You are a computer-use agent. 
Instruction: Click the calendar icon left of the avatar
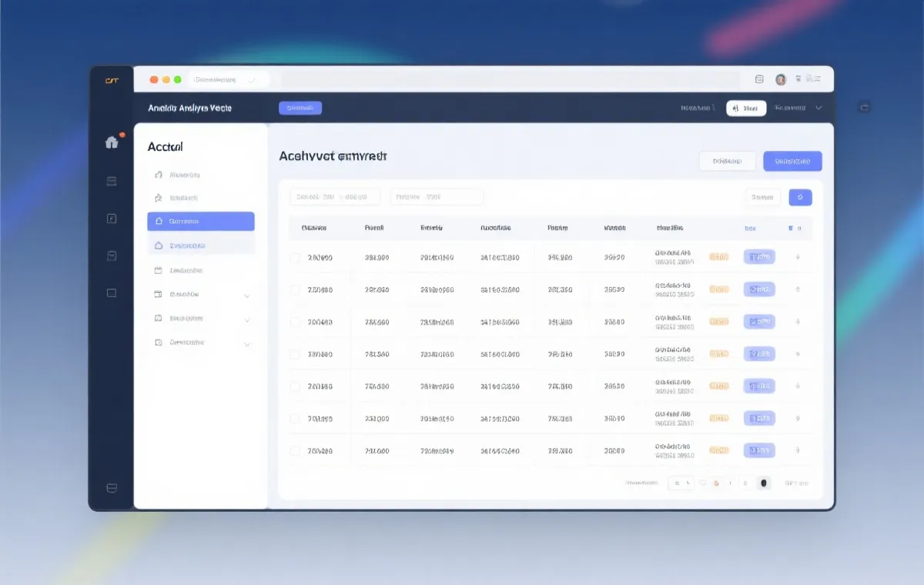click(x=759, y=79)
